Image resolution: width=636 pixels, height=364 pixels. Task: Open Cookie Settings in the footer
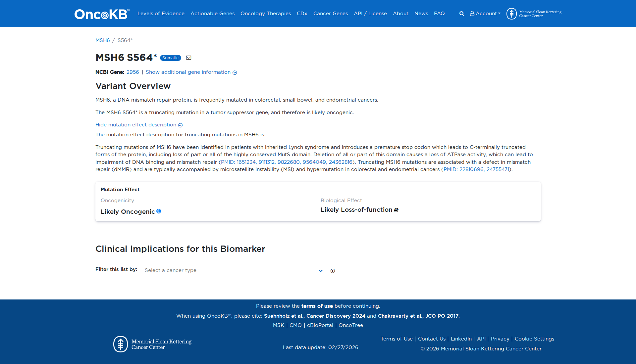tap(534, 339)
